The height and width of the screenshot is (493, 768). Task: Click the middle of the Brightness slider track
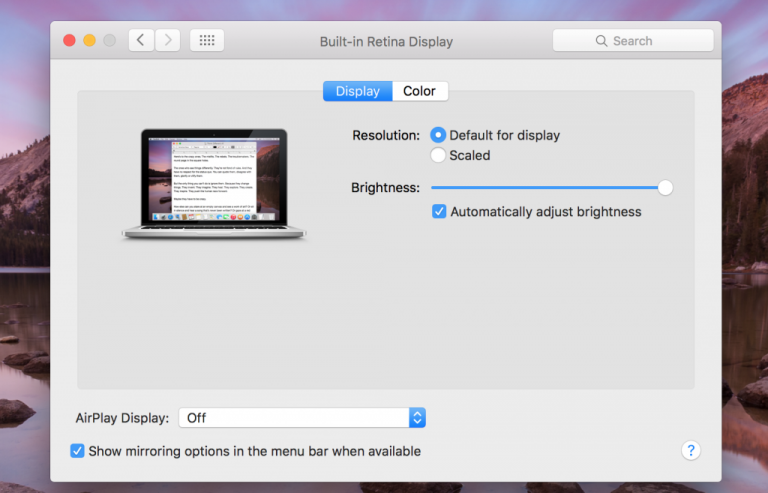pos(548,187)
